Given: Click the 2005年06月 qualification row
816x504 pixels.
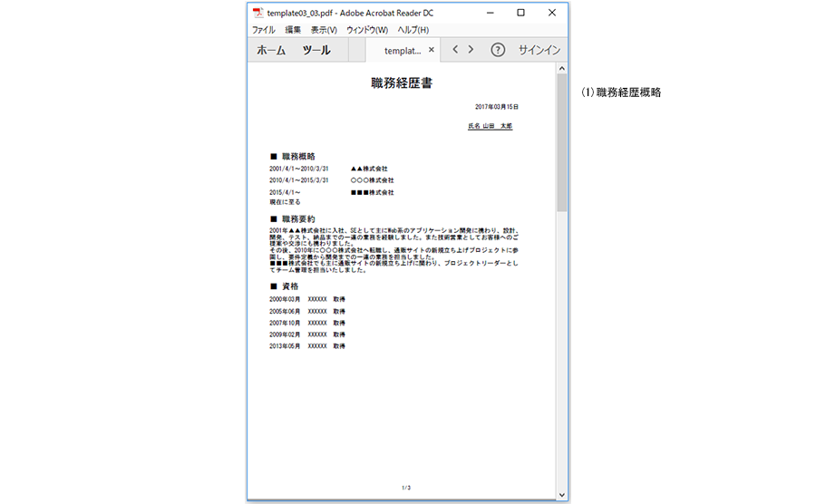Looking at the screenshot, I should point(307,312).
